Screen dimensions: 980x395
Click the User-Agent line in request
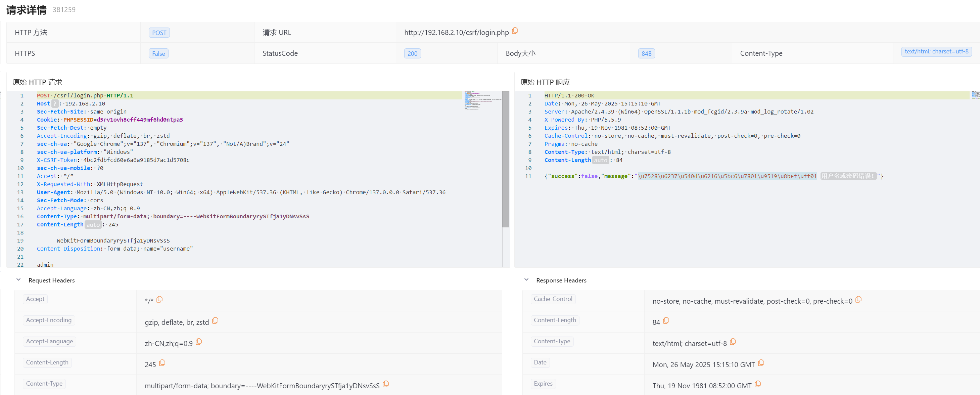coord(241,192)
